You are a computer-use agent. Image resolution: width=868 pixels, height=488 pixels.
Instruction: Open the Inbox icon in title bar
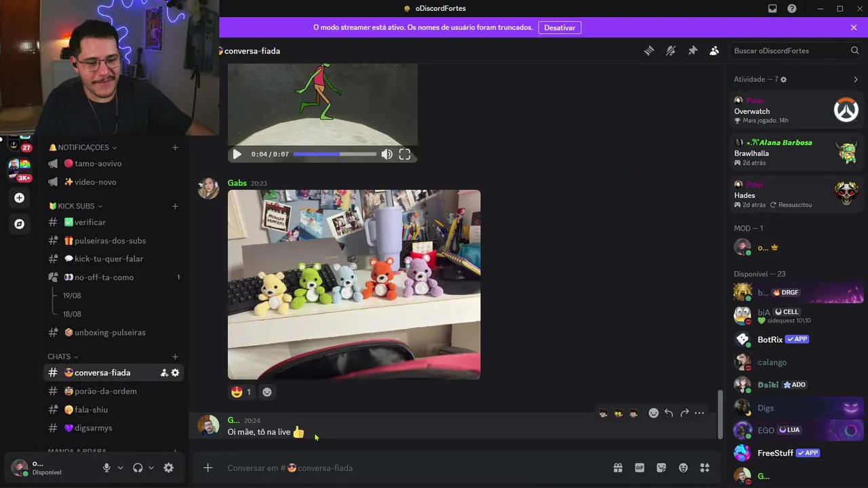(x=772, y=9)
